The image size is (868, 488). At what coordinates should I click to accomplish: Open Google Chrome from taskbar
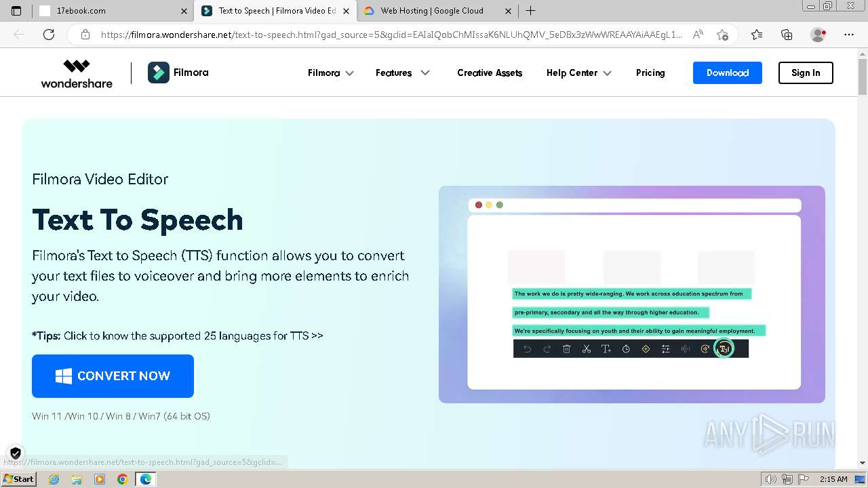(122, 479)
